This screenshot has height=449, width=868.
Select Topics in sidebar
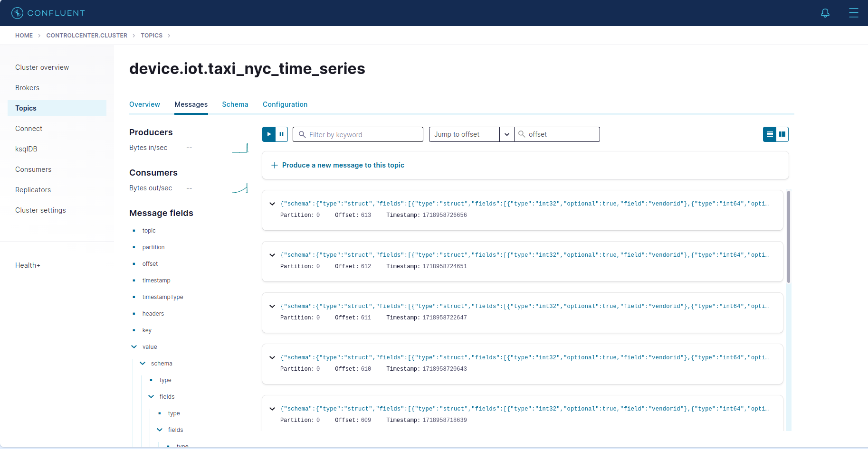57,108
